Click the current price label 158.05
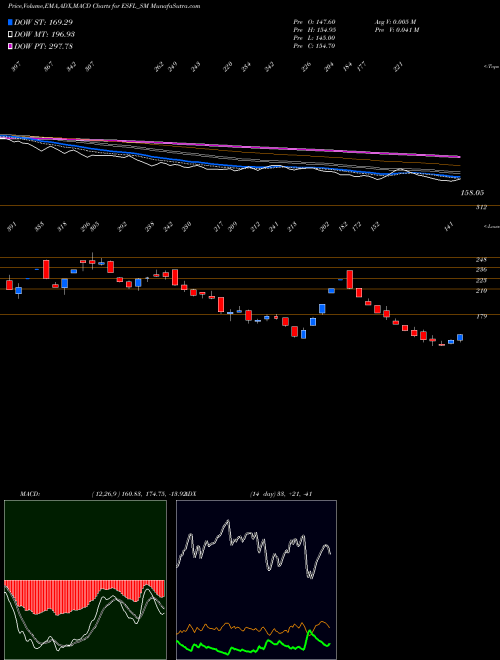The image size is (500, 660). pos(473,193)
